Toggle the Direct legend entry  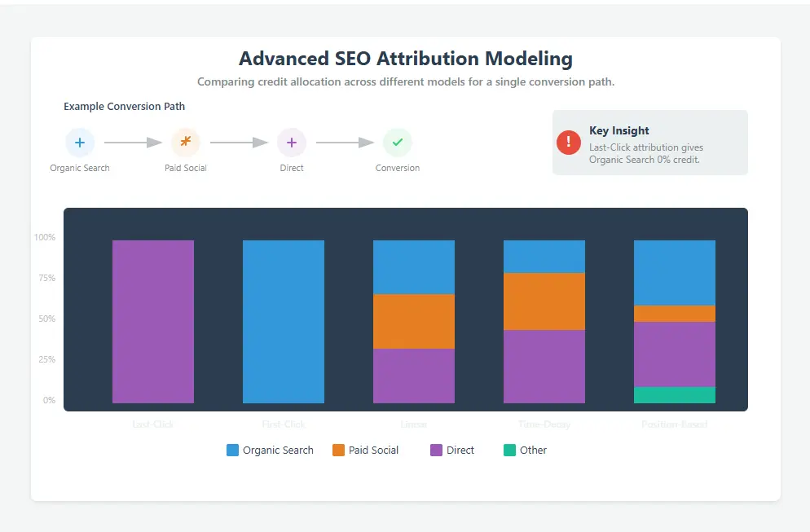pyautogui.click(x=451, y=450)
